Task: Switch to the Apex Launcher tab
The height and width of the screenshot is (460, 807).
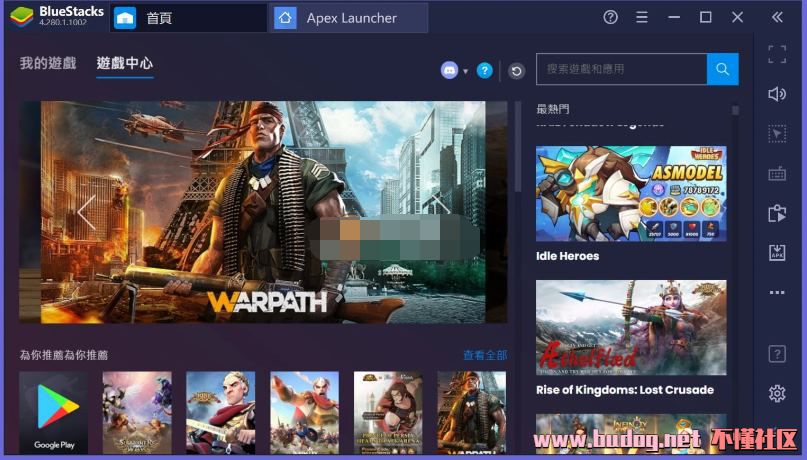Action: tap(350, 18)
